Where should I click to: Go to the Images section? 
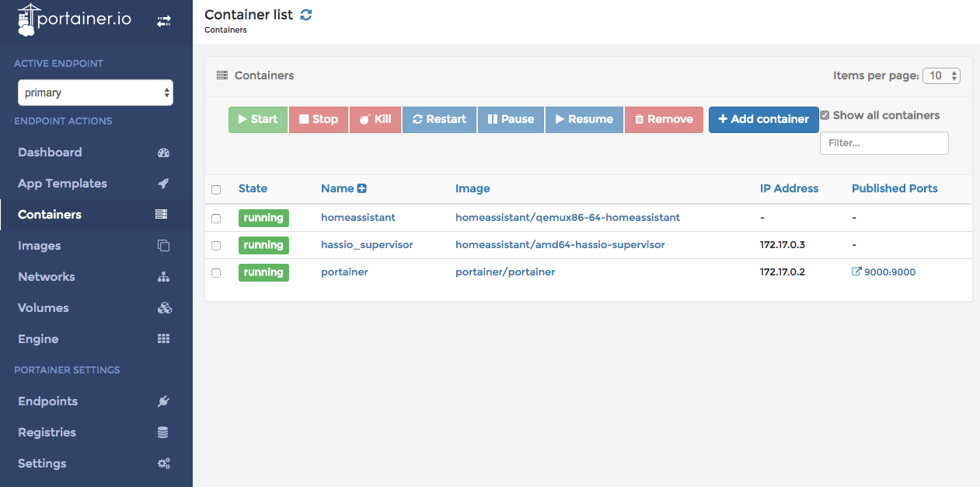[x=39, y=246]
